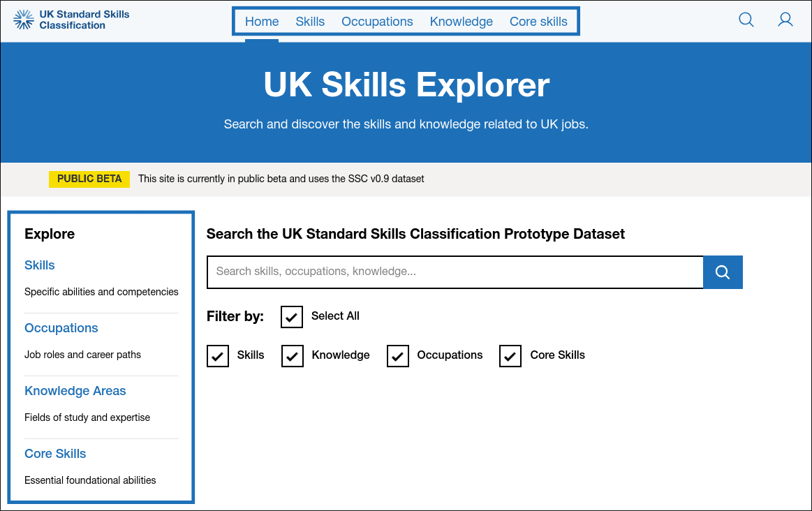Uncheck the Occupations filter checkbox

point(398,356)
